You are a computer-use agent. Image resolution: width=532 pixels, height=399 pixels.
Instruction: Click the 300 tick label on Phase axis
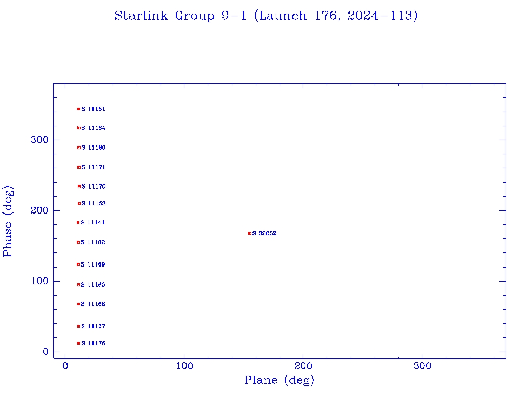coord(39,140)
